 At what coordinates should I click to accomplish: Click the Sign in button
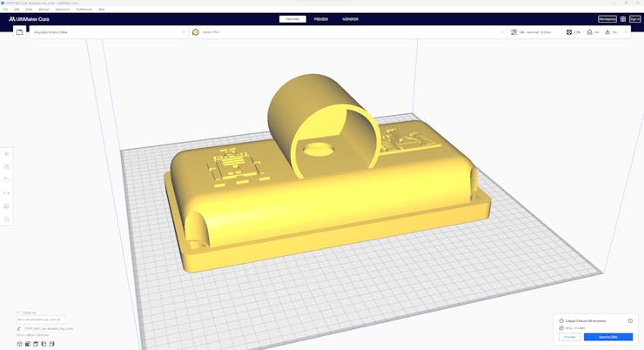[635, 19]
